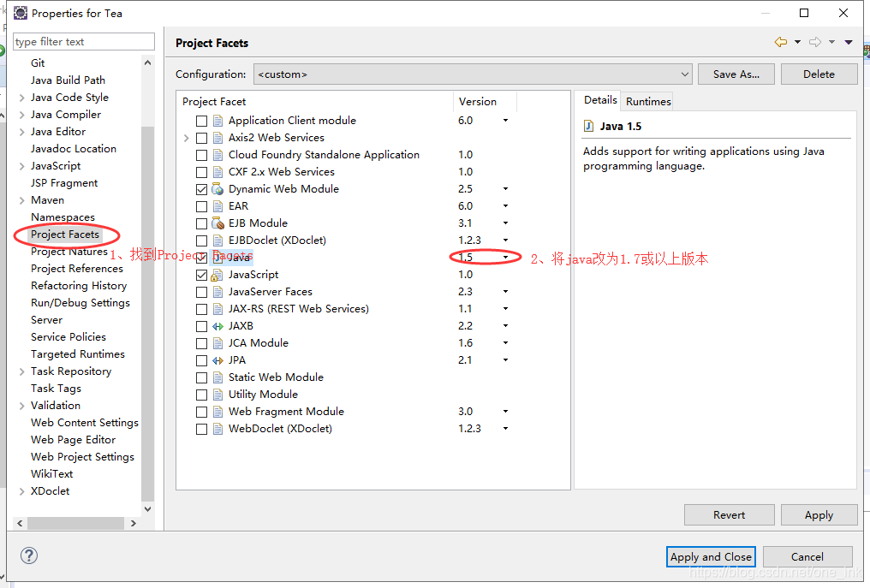The image size is (870, 588).
Task: Click the type filter text field
Action: pos(84,42)
